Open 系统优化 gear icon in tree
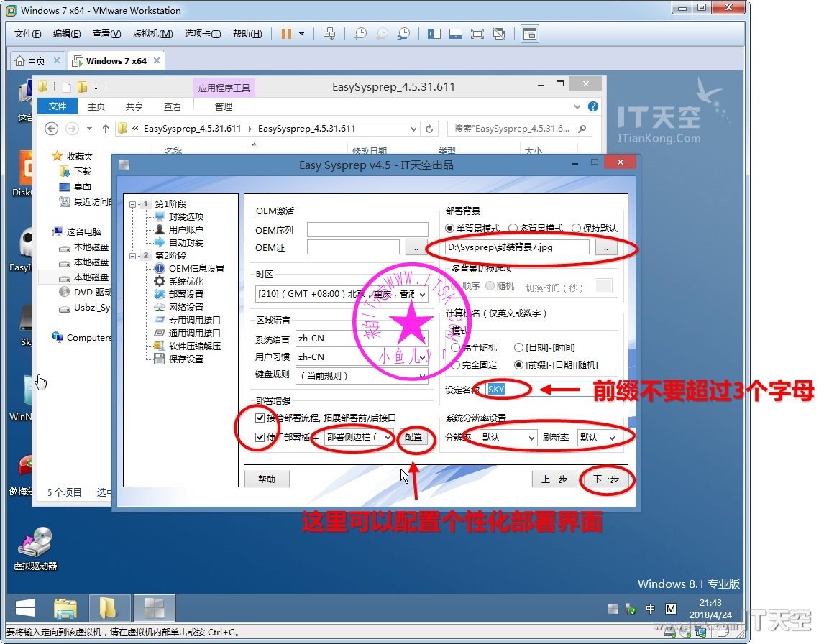Image resolution: width=824 pixels, height=644 pixels. (x=160, y=281)
